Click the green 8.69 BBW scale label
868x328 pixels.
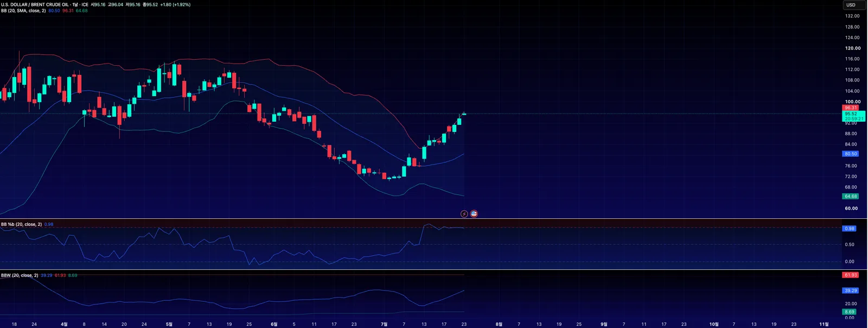(x=850, y=312)
